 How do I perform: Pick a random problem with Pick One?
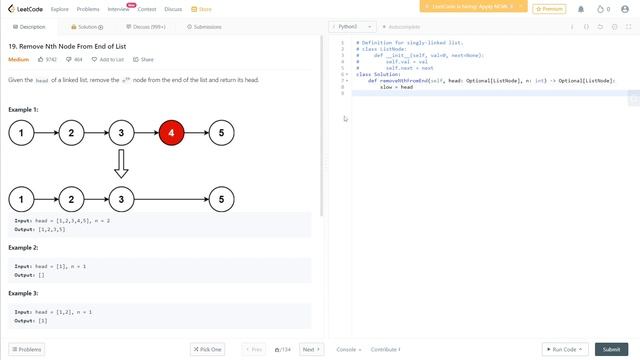[207, 349]
